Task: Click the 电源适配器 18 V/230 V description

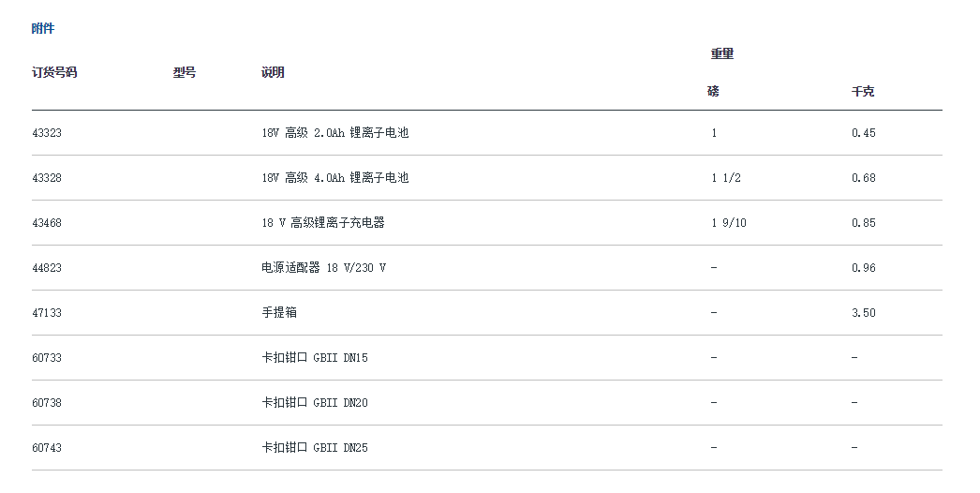Action: tap(323, 268)
